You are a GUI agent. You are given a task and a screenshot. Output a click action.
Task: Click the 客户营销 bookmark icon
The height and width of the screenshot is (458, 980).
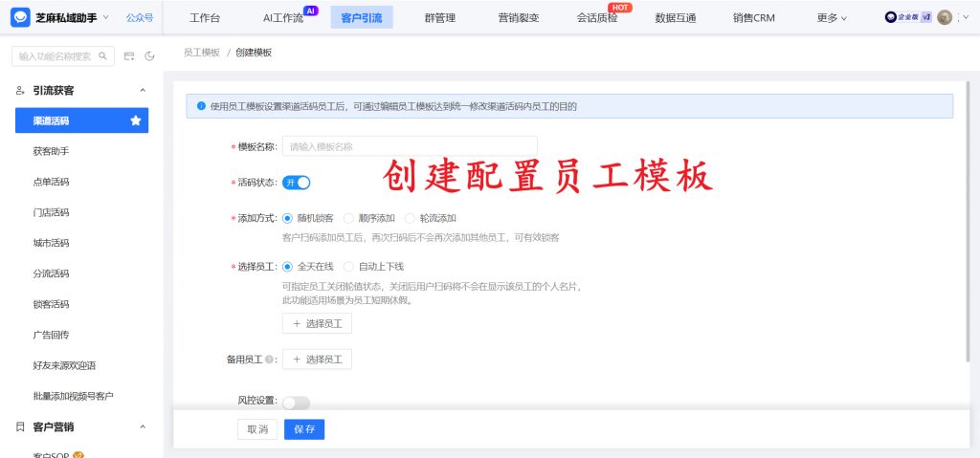pos(21,426)
